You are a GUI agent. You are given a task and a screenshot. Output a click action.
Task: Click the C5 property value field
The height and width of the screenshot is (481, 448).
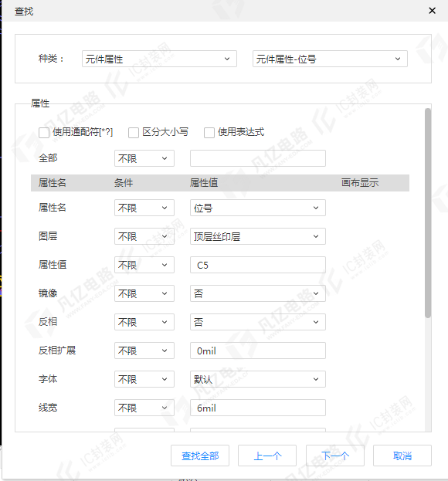click(x=258, y=265)
